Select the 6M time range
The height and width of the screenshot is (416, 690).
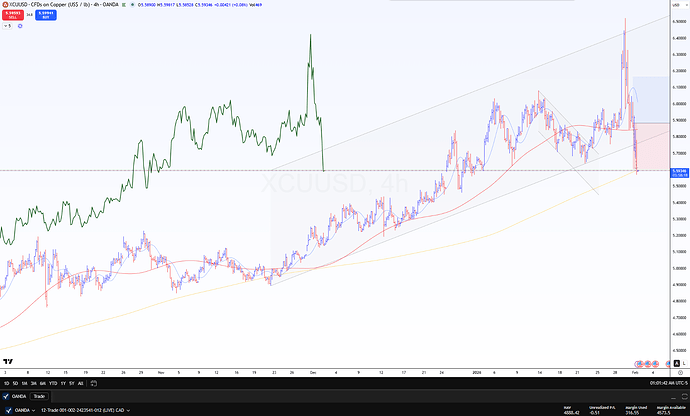coord(43,383)
